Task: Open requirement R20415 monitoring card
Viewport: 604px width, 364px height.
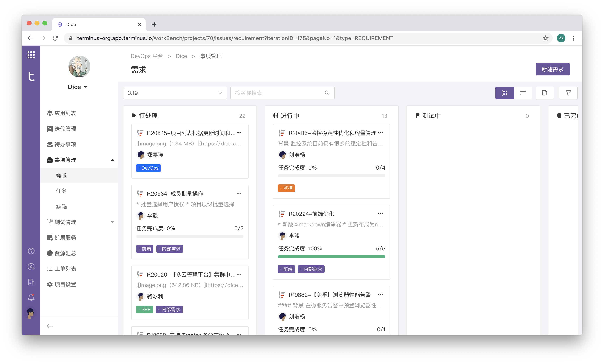Action: pos(332,133)
